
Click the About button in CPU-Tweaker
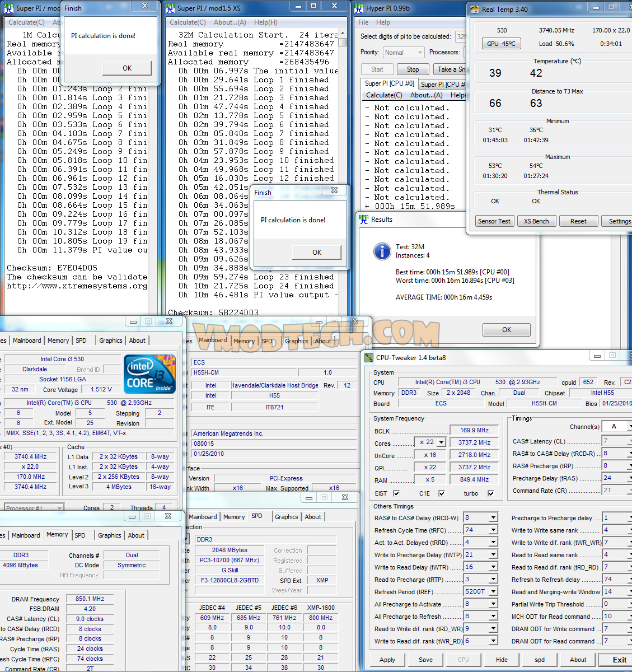click(578, 660)
